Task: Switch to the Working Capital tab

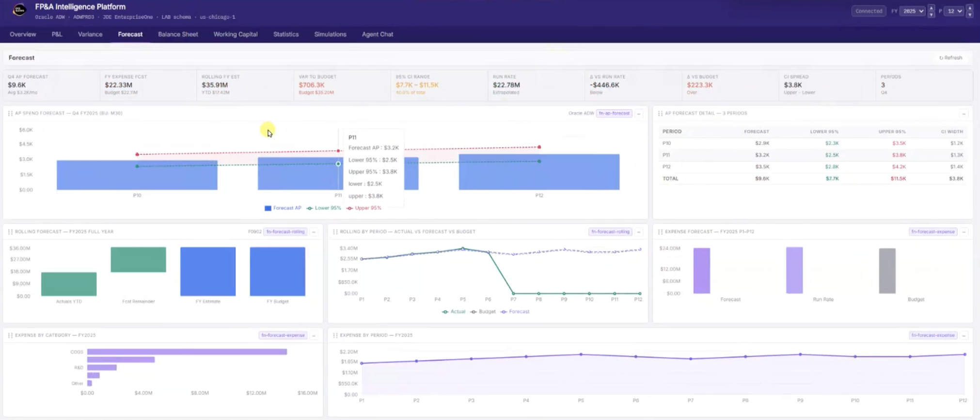Action: 235,34
